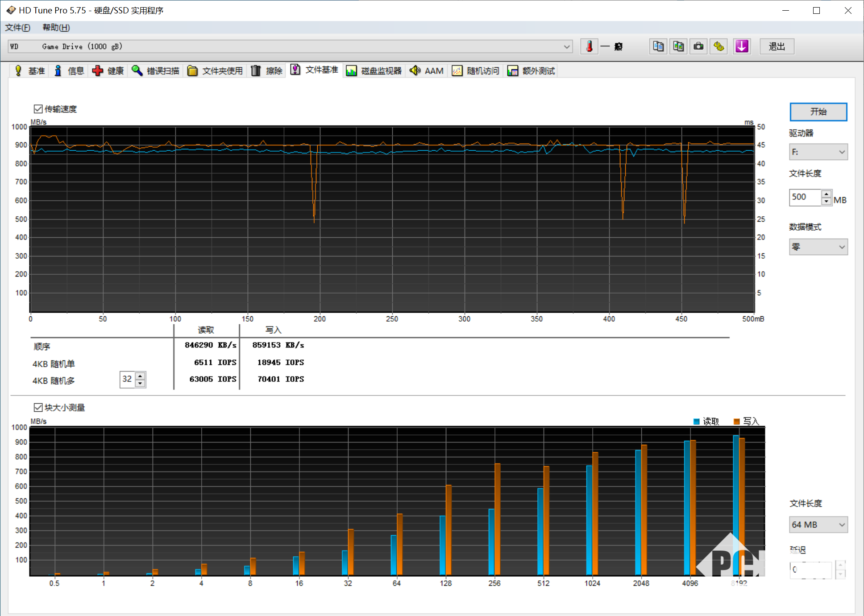Click sequential read value 846290 KB/s
The image size is (864, 616).
[211, 345]
